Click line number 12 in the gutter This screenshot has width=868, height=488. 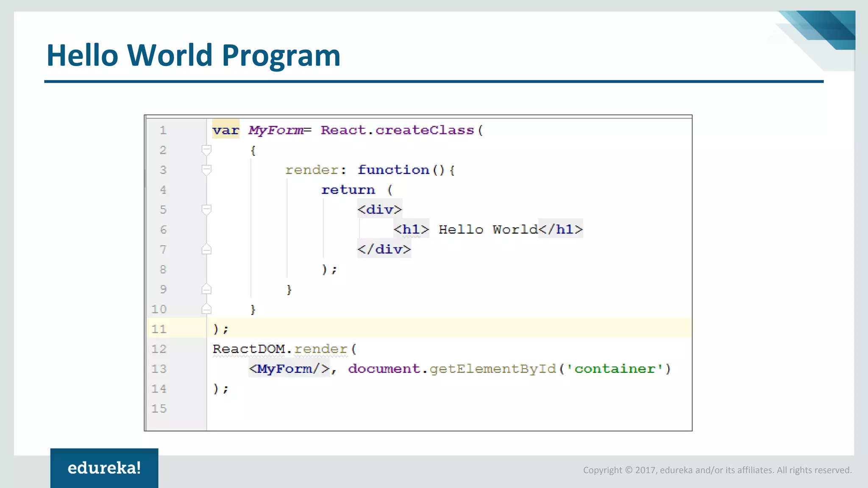159,349
